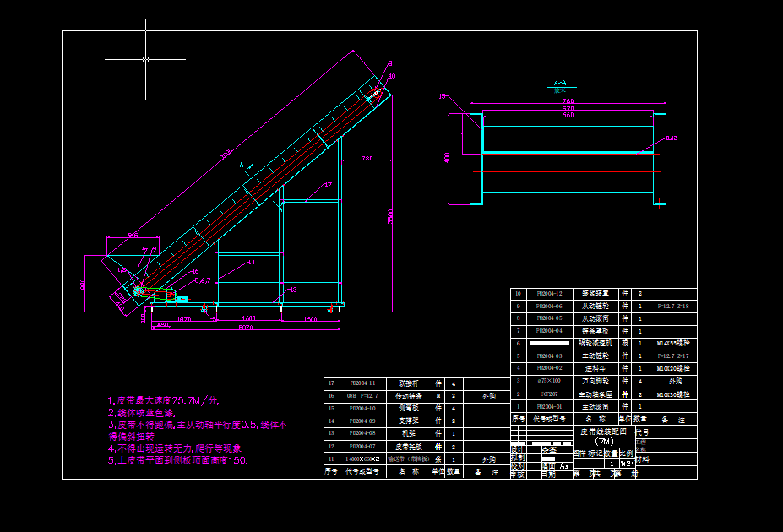Select the 传动链条 part name cell
This screenshot has height=532, width=783.
[x=409, y=396]
